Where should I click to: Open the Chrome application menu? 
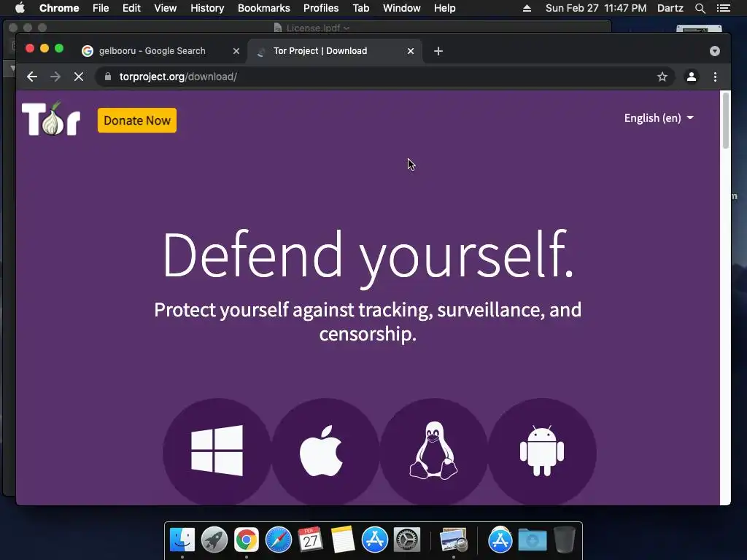click(x=59, y=8)
